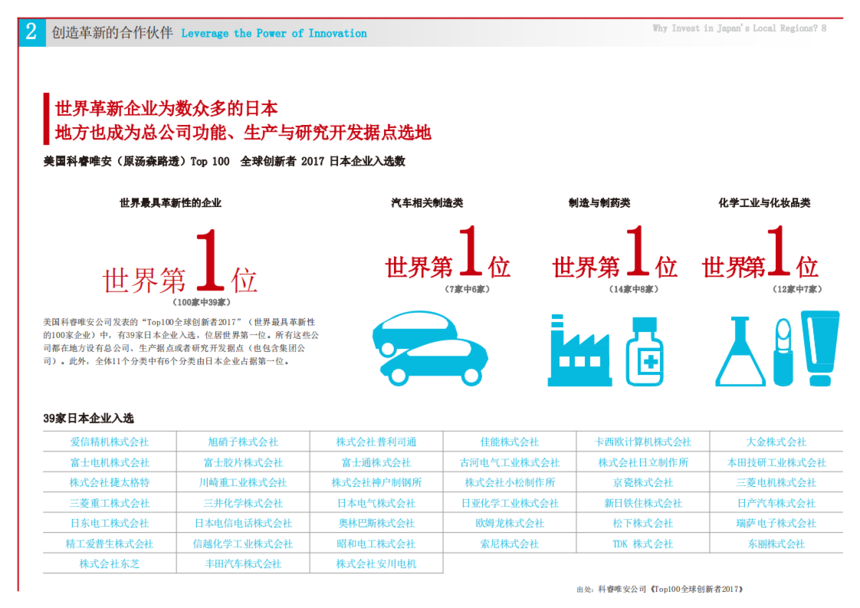
Task: Click the table cell "本田技研工业株式会社"
Action: point(776,462)
